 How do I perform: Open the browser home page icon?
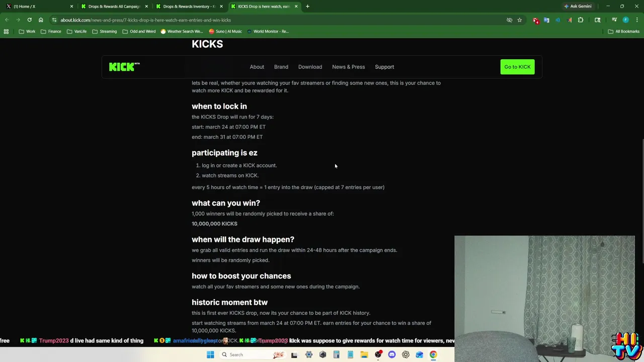41,20
